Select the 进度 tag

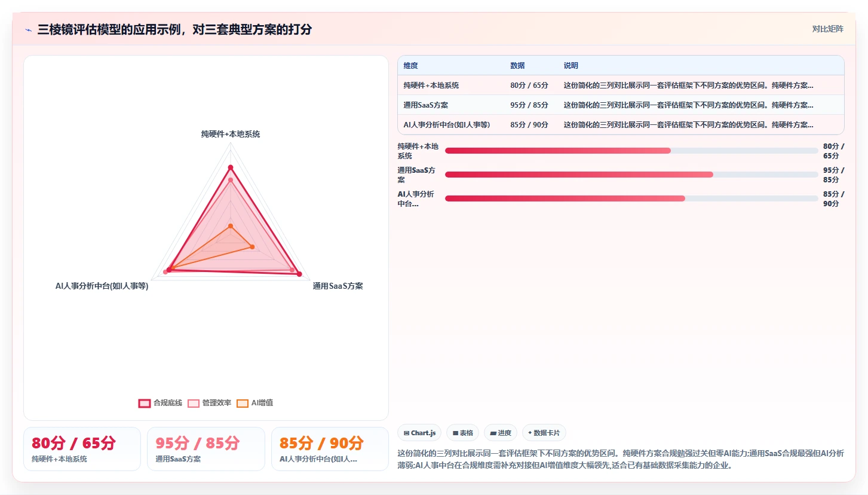(x=501, y=433)
